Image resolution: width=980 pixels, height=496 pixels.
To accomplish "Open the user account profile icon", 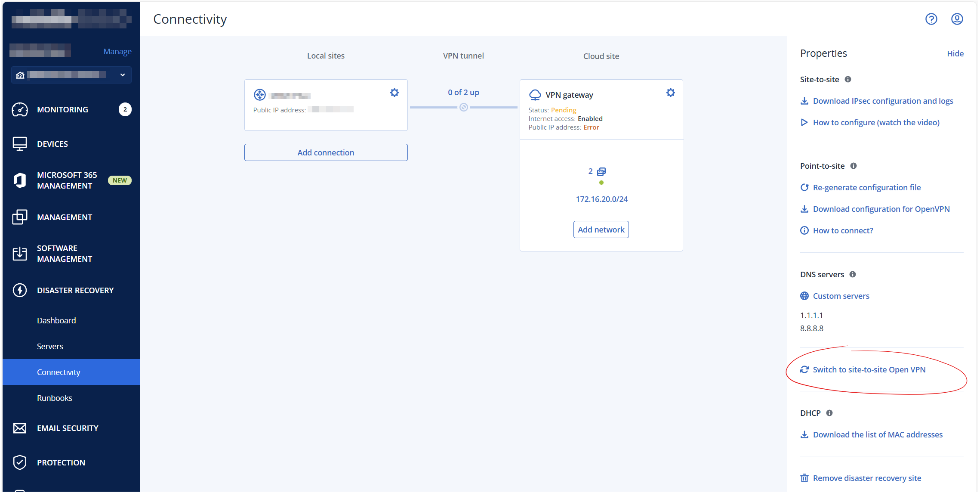I will coord(957,19).
